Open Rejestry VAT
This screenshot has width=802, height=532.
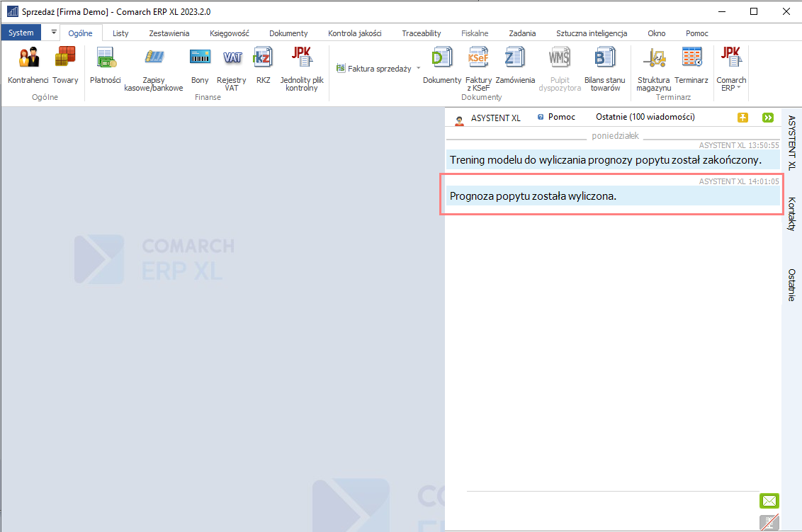coord(232,69)
